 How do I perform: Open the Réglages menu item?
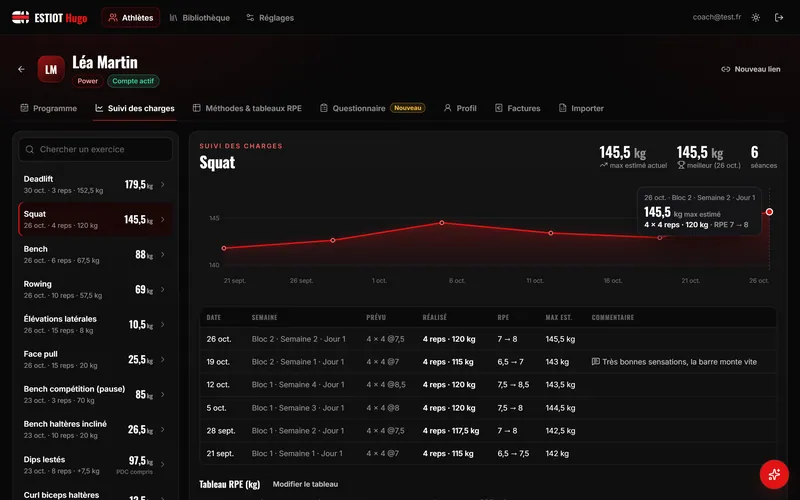point(270,18)
